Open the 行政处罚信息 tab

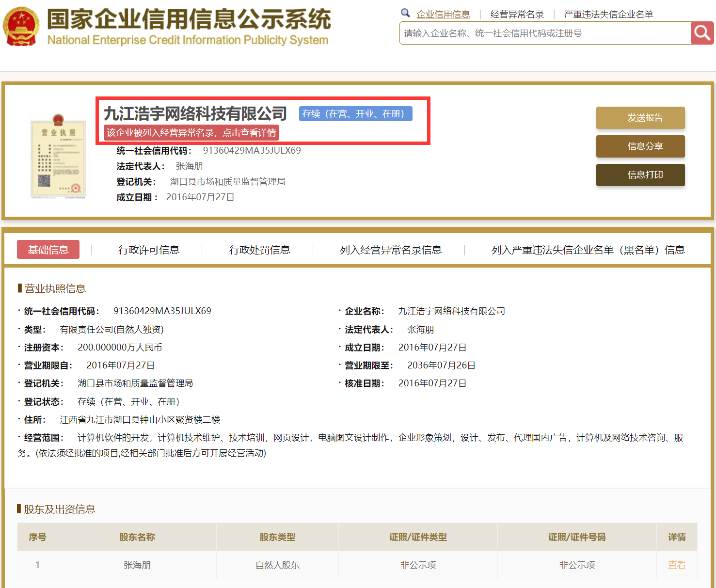259,250
